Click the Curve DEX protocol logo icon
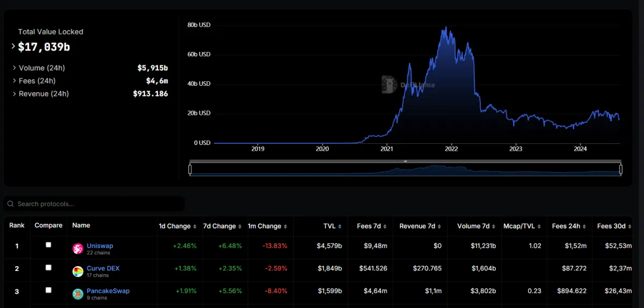Image resolution: width=644 pixels, height=308 pixels. [x=78, y=272]
